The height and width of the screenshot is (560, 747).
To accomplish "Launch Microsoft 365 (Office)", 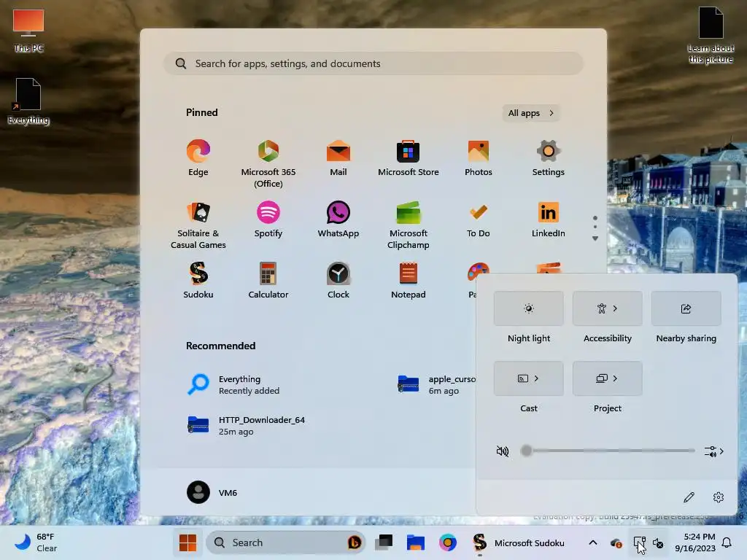I will (268, 164).
